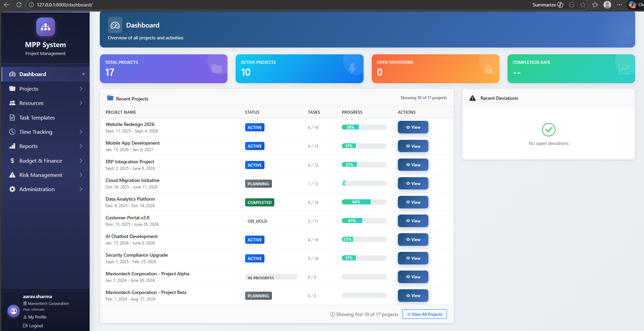Click the browser address bar URL
This screenshot has height=331, width=644.
coord(65,5)
